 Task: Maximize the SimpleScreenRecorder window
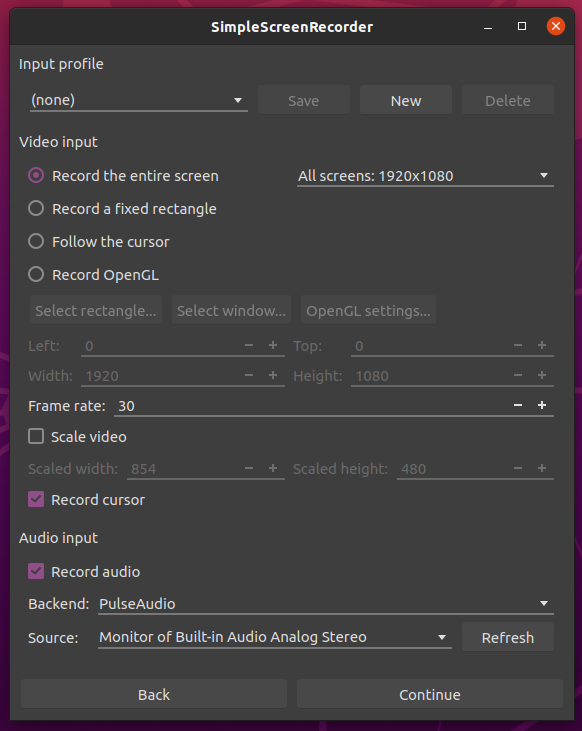[522, 27]
